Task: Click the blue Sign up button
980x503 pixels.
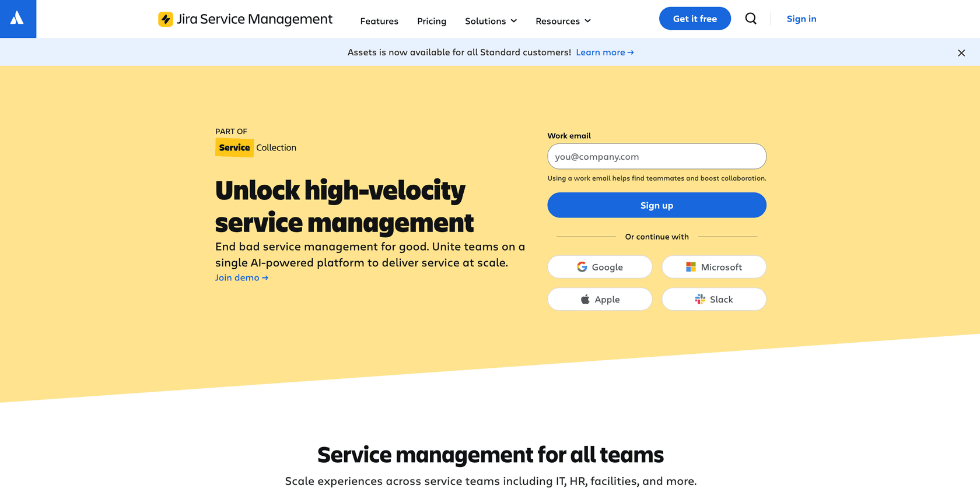Action: tap(657, 205)
